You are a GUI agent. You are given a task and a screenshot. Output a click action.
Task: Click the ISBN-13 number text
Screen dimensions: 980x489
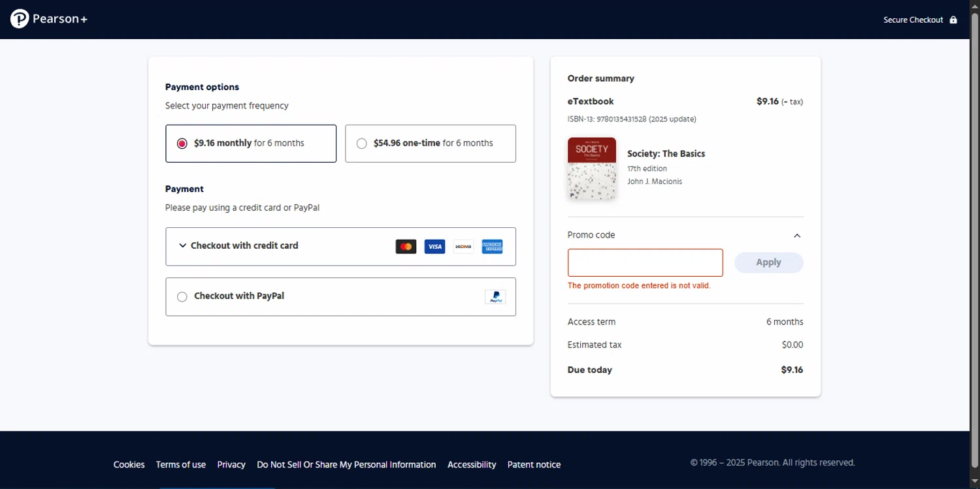tap(632, 119)
